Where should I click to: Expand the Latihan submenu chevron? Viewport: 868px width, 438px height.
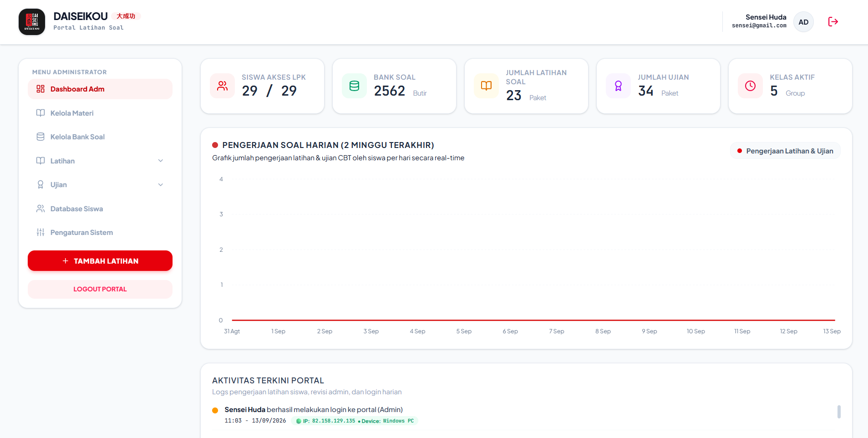pyautogui.click(x=161, y=161)
